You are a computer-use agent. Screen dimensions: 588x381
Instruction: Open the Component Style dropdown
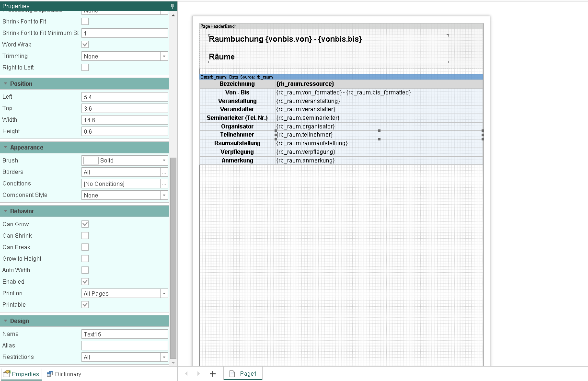[x=164, y=195]
